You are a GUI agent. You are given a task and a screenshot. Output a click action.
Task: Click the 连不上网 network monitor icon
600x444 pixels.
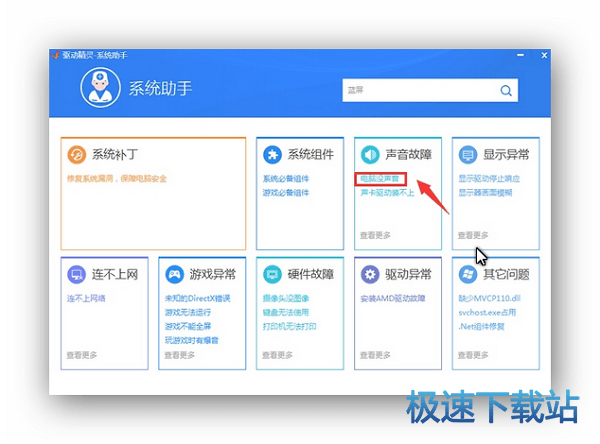click(x=77, y=274)
